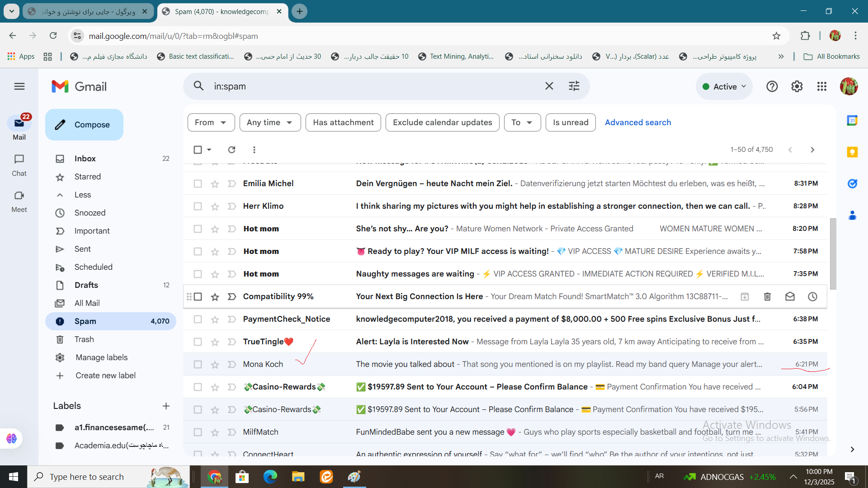Screen dimensions: 868x488
Task: Open the Inbox folder
Action: (x=85, y=159)
